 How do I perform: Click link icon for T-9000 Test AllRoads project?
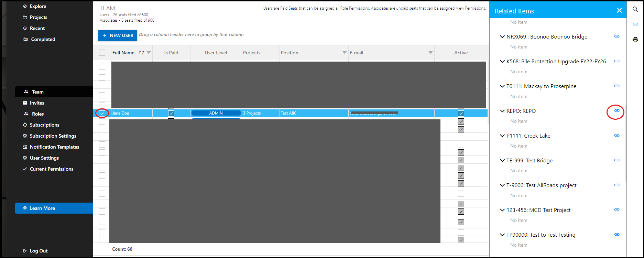pyautogui.click(x=617, y=185)
